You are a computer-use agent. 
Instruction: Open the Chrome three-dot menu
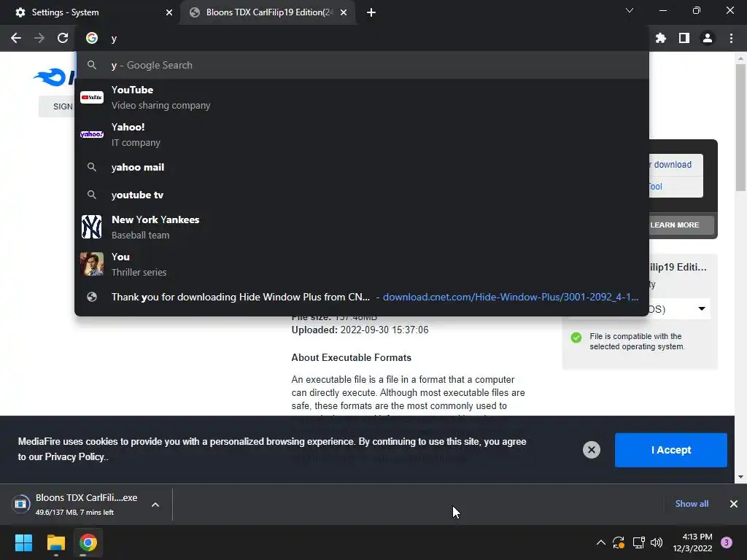tap(731, 38)
